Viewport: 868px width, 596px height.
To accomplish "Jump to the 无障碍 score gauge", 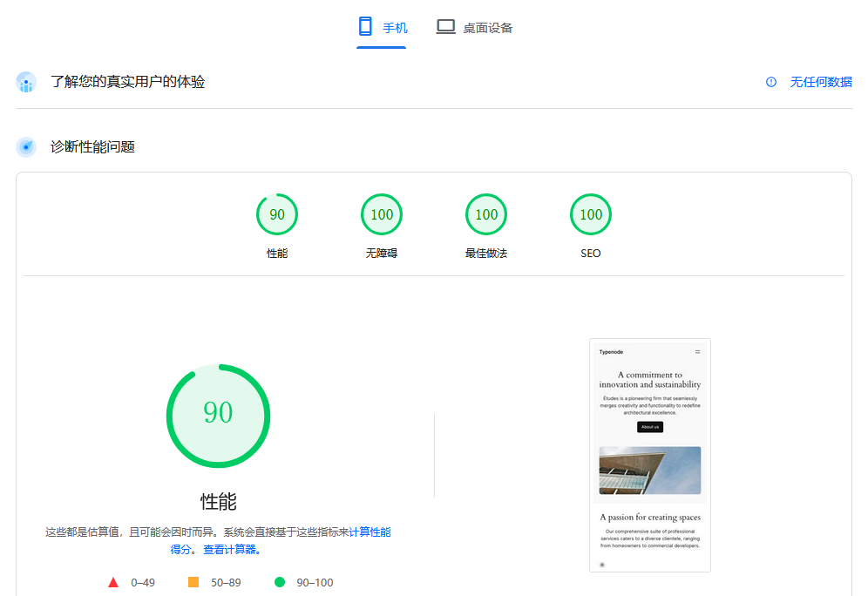I will (x=382, y=215).
